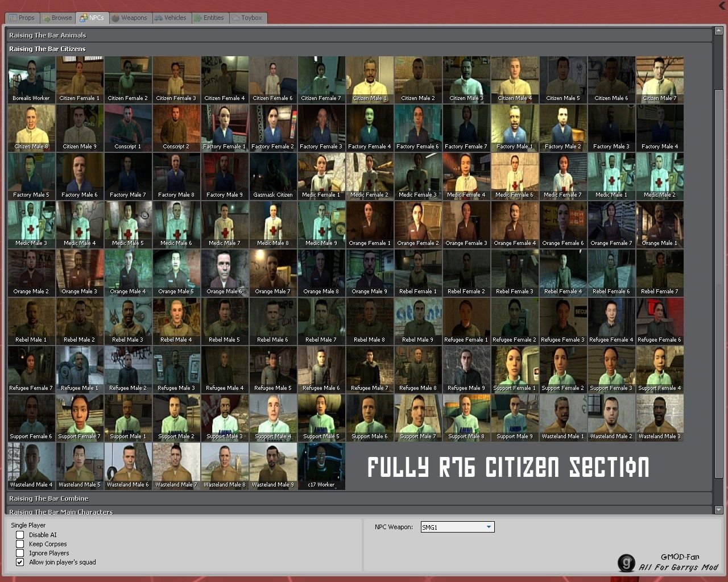Click the scrollbar up arrow
Image resolution: width=728 pixels, height=582 pixels.
click(x=718, y=31)
